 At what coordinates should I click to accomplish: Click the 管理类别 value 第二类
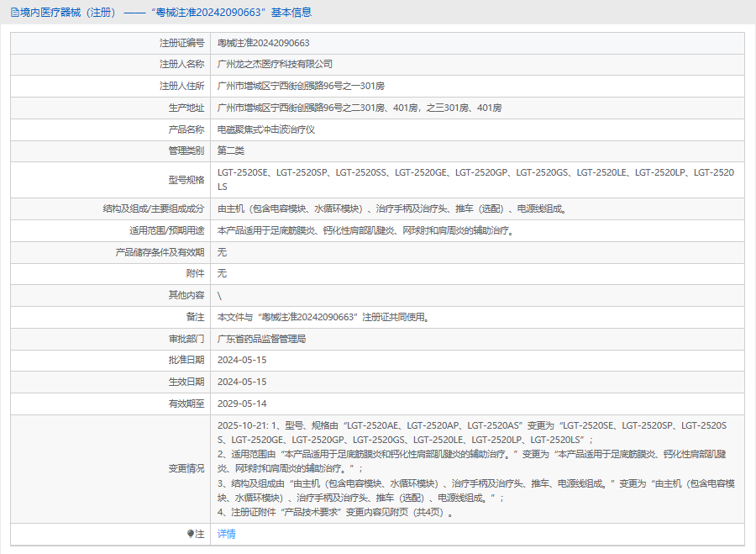[x=230, y=150]
